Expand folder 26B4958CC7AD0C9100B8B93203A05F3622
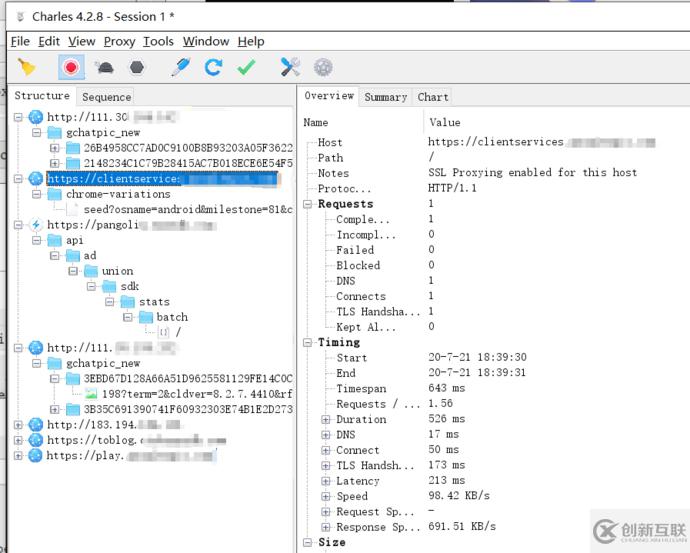Image resolution: width=690 pixels, height=553 pixels. pos(54,148)
